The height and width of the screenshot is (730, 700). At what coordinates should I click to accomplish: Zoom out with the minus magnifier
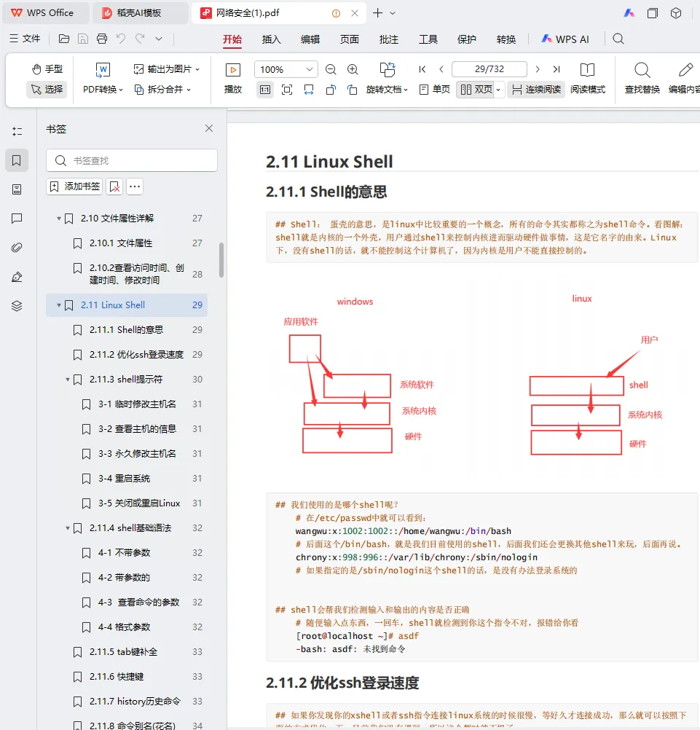[x=331, y=69]
